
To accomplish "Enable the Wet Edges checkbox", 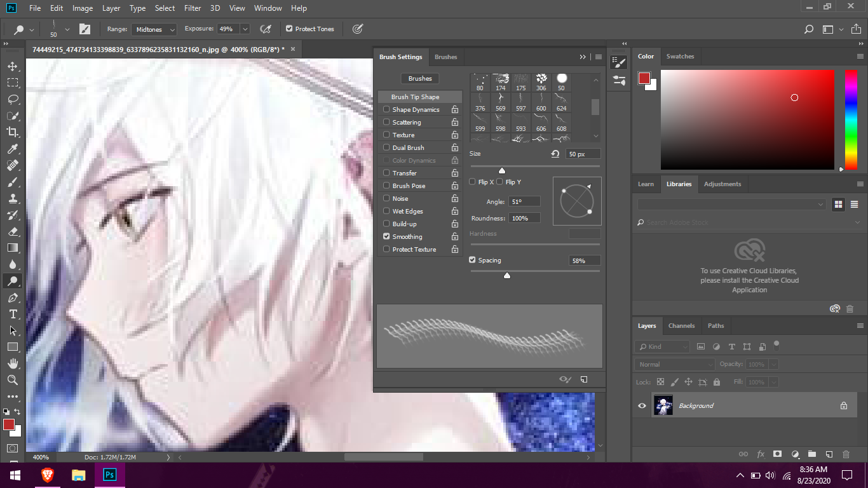I will (x=386, y=211).
